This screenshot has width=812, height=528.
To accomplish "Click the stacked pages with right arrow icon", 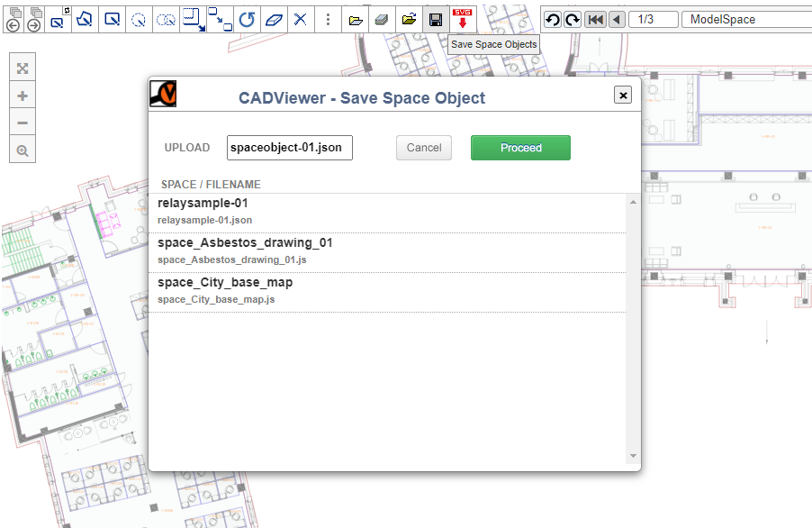I will (34, 20).
